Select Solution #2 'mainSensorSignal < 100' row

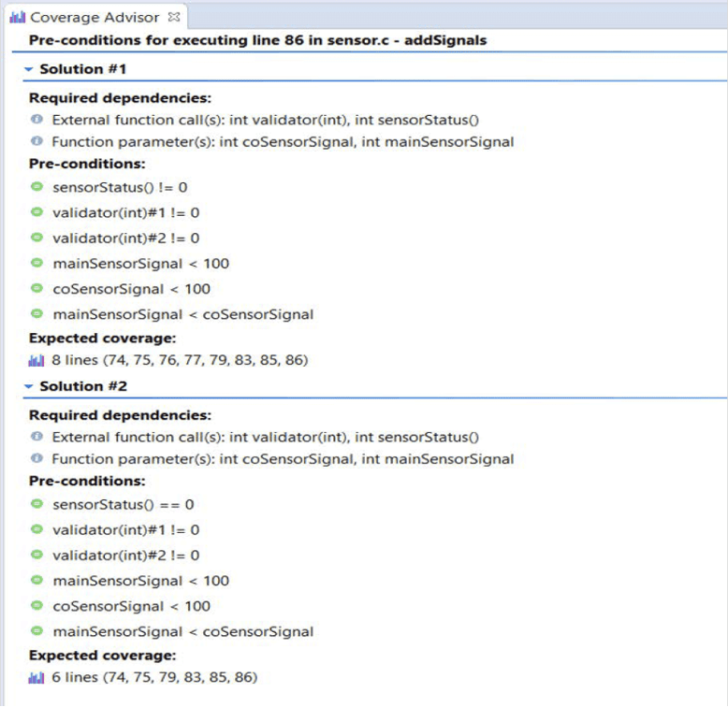(x=141, y=581)
